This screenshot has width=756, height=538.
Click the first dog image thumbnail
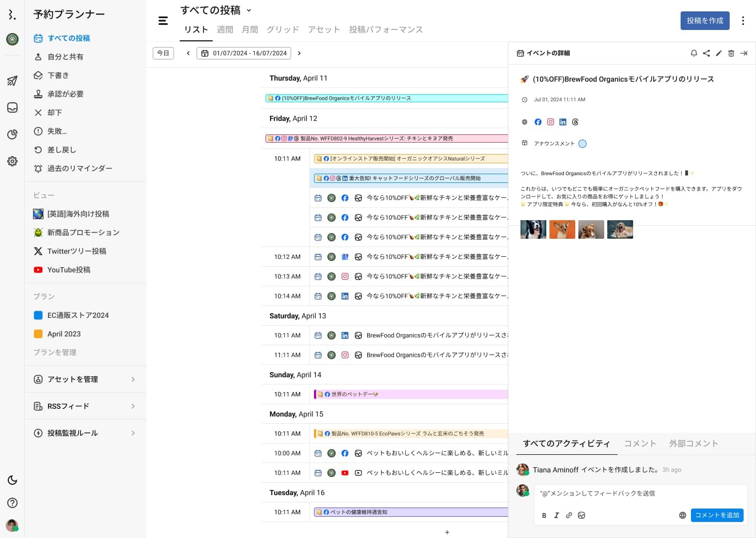(x=533, y=229)
